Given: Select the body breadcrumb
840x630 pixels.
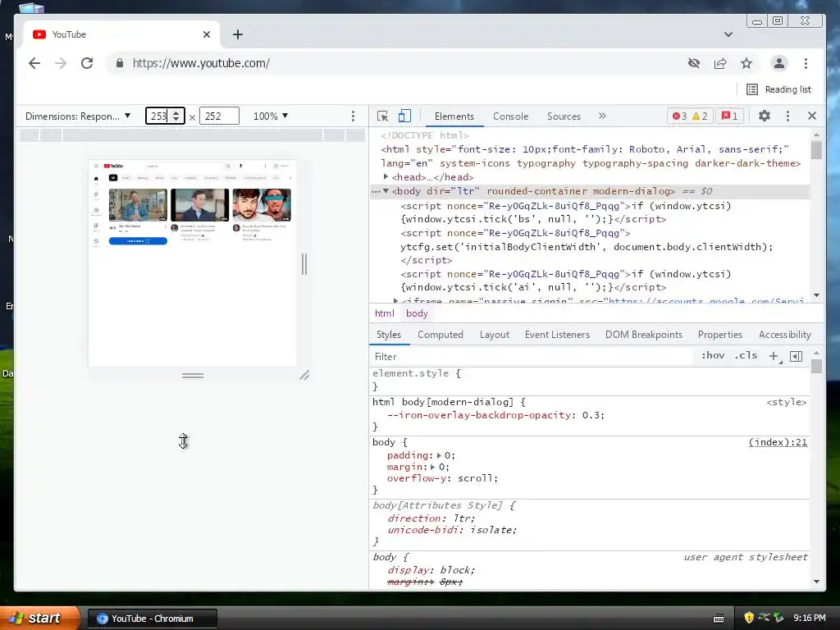Looking at the screenshot, I should pyautogui.click(x=417, y=313).
